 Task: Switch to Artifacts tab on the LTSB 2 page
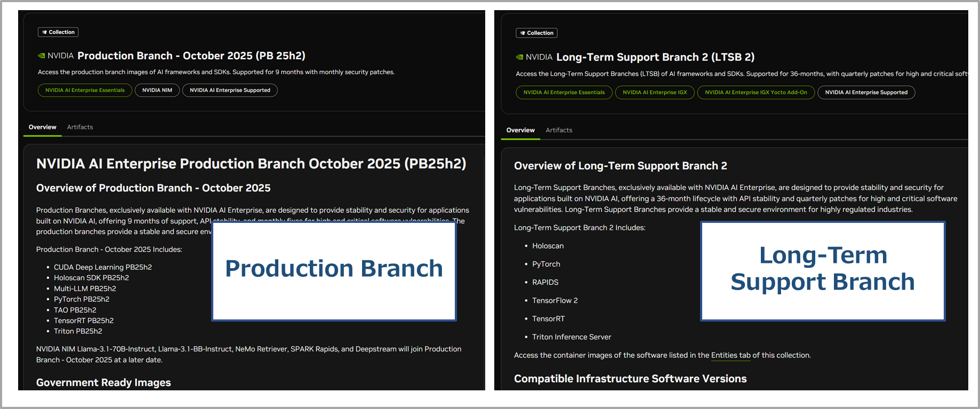click(559, 131)
